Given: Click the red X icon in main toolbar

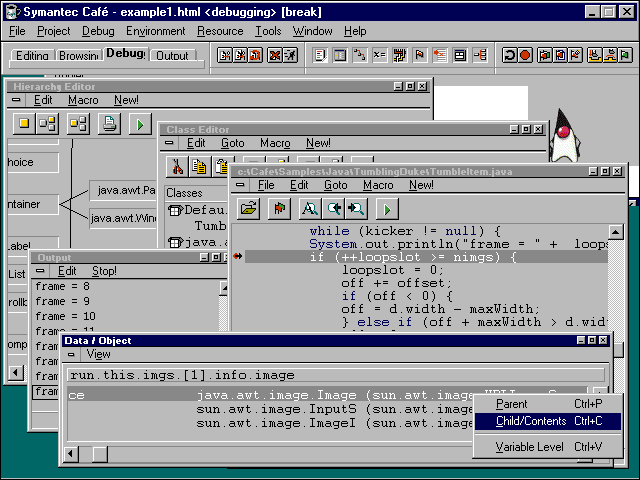Looking at the screenshot, I should tap(275, 55).
